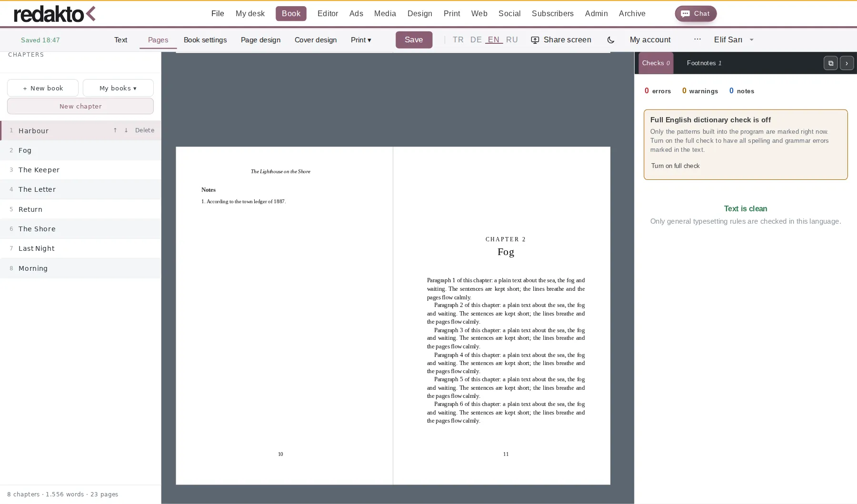Open the Social menu
Image resolution: width=857 pixels, height=504 pixels.
(509, 14)
